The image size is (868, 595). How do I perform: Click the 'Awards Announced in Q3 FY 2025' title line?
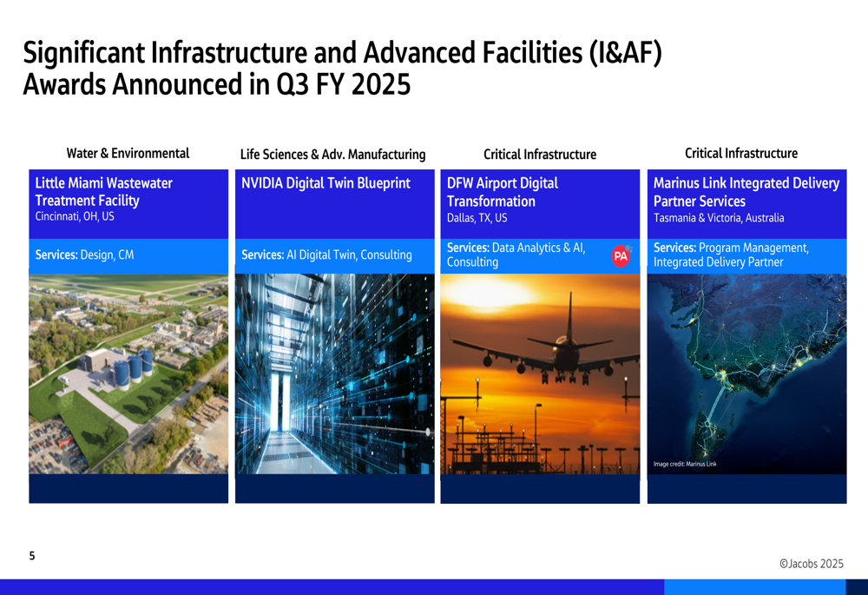click(216, 85)
